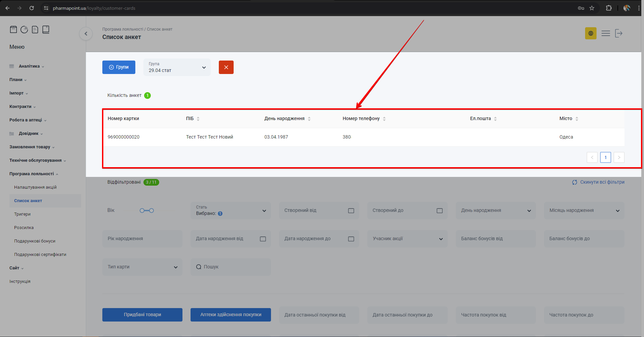Click Скинути всі фільтри link
644x337 pixels.
598,182
